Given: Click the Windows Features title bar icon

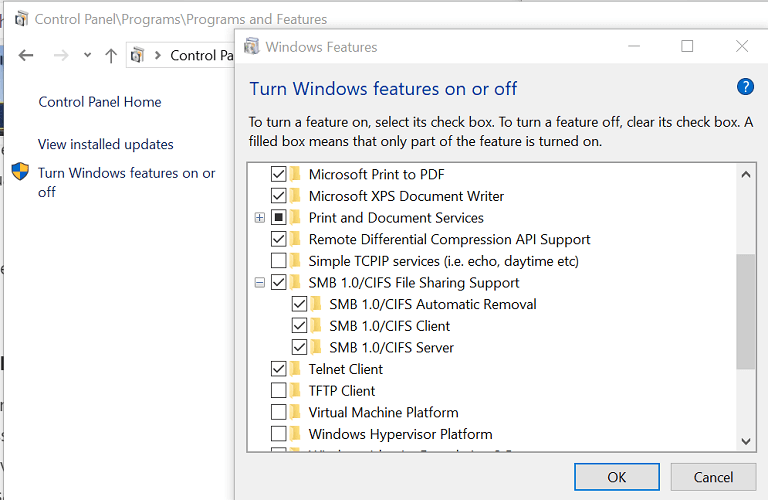Looking at the screenshot, I should (252, 46).
